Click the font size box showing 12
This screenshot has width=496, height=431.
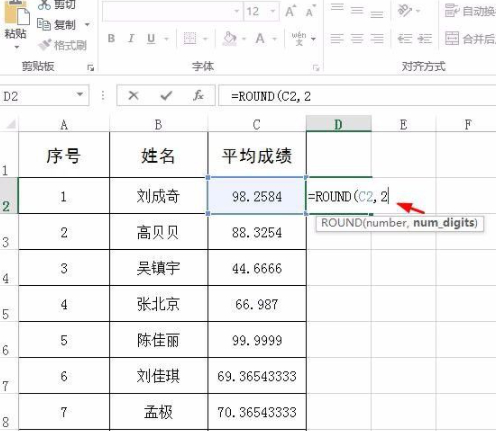coord(256,12)
